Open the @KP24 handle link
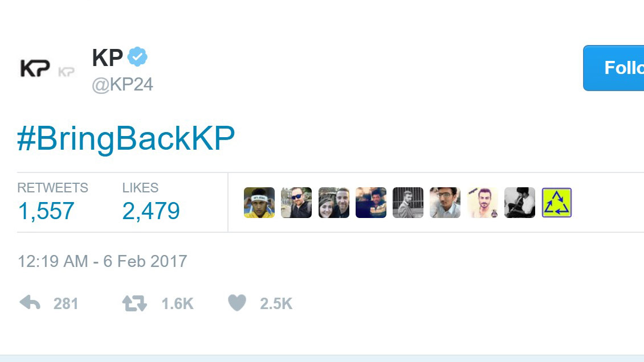The height and width of the screenshot is (362, 644). (x=123, y=84)
